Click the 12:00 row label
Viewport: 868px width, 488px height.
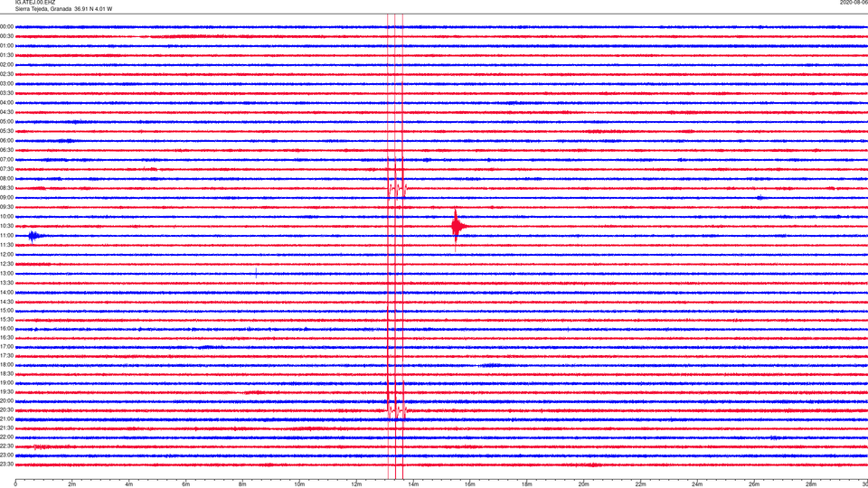click(x=6, y=255)
